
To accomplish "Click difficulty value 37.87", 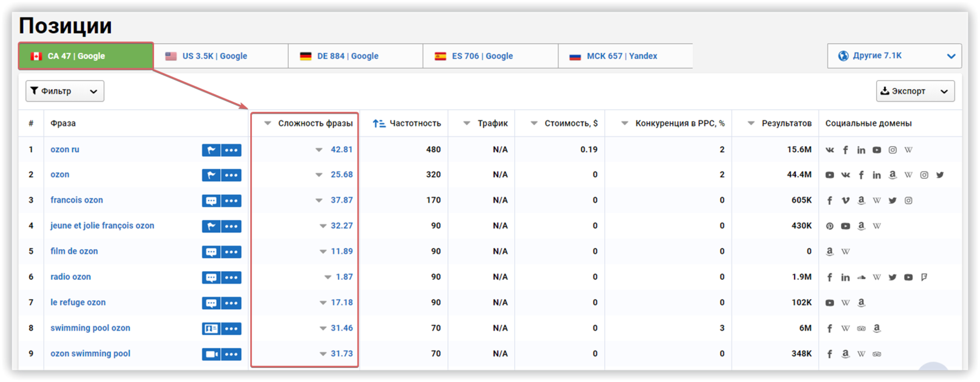I will (342, 200).
